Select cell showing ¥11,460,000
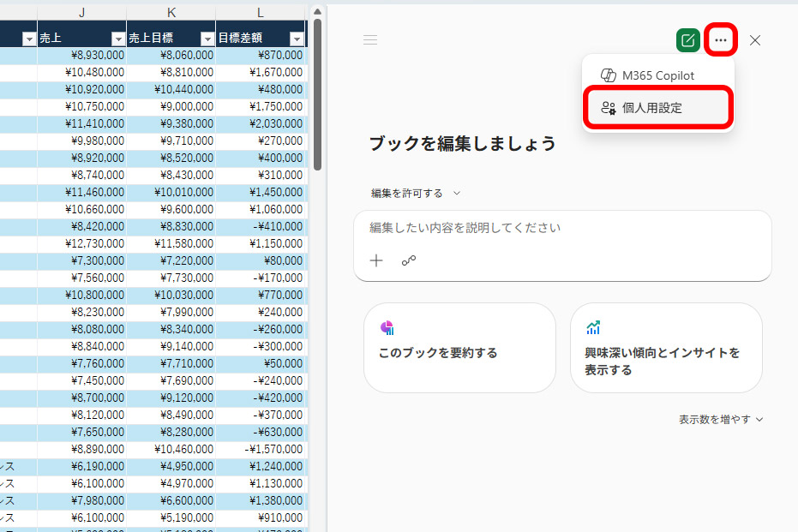 [x=82, y=192]
